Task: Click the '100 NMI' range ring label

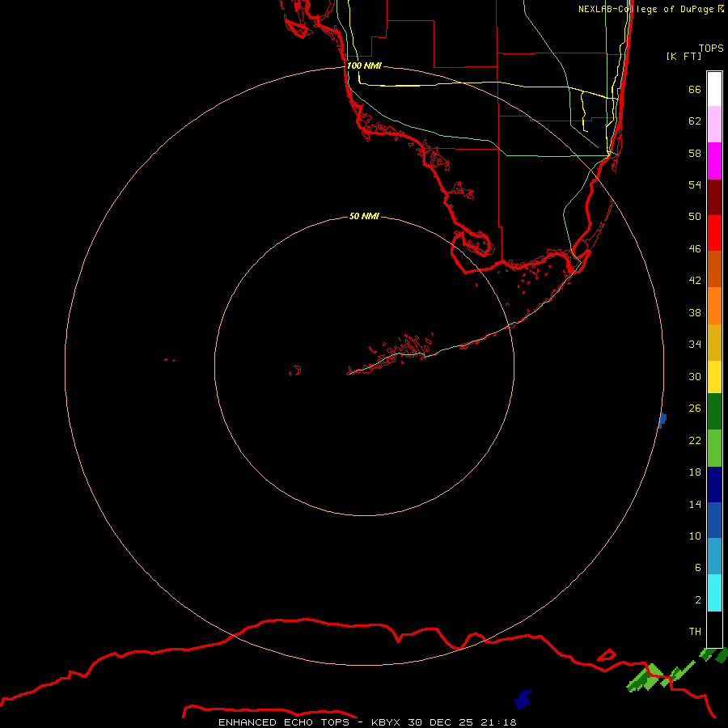Action: coord(364,66)
